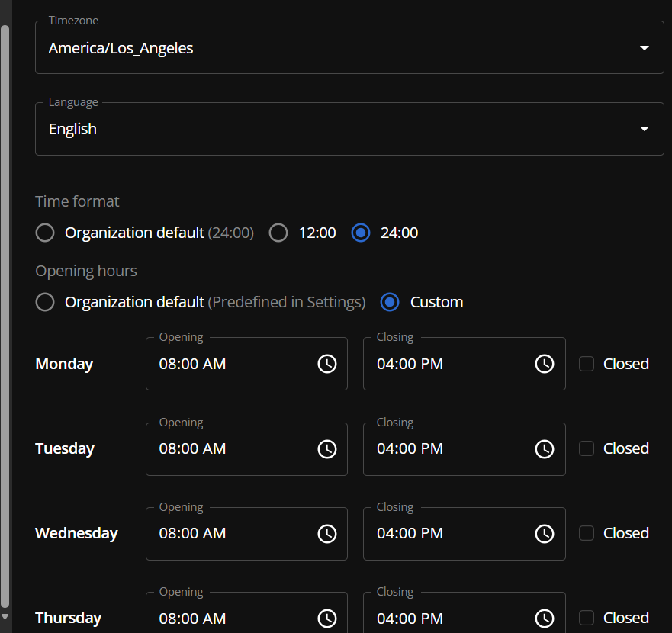Viewport: 672px width, 633px height.
Task: Click the vertical scrollbar thumb
Action: (5, 316)
